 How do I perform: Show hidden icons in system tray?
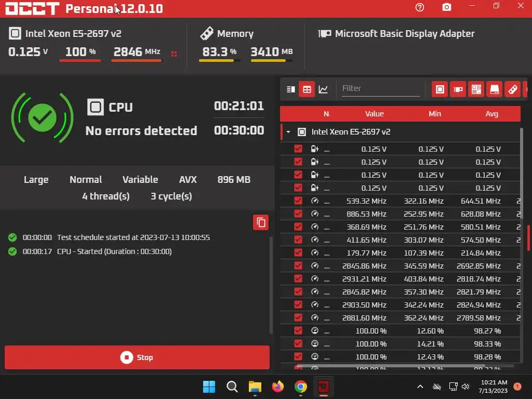(x=420, y=387)
